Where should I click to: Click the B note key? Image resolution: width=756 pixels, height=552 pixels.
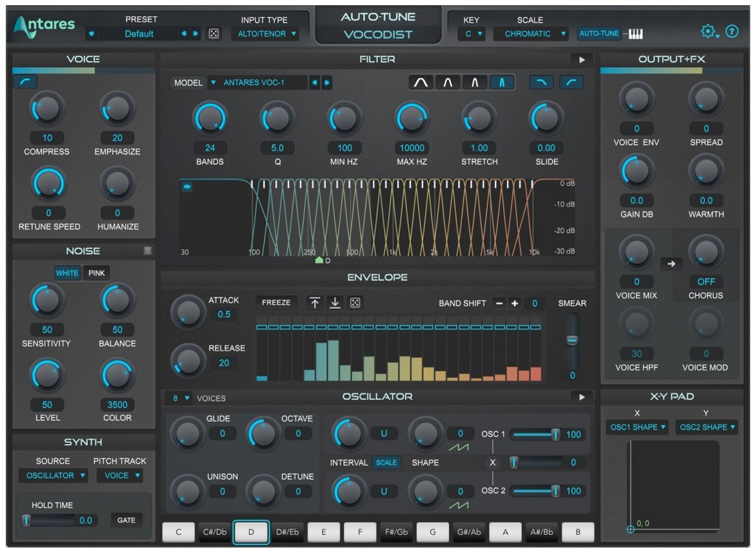[x=578, y=532]
